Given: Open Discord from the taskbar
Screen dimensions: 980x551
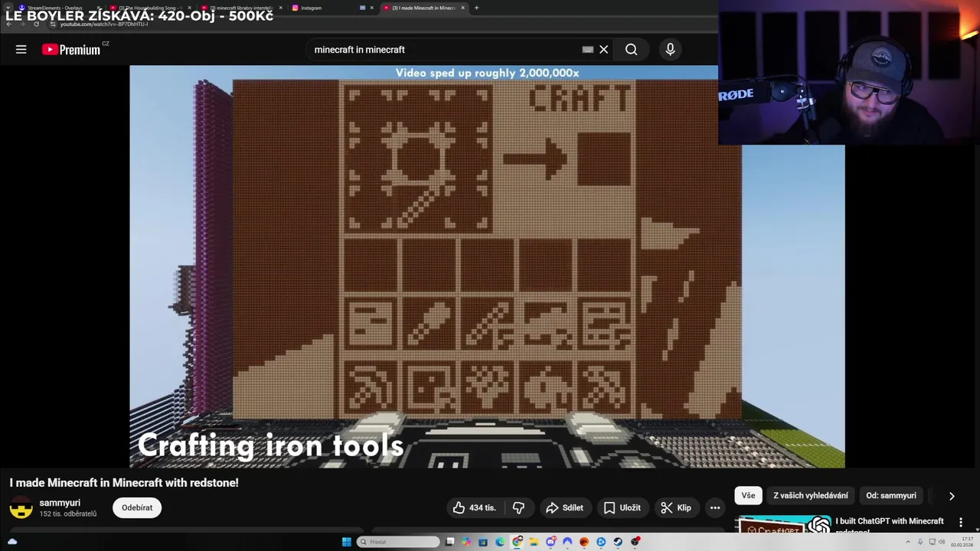Looking at the screenshot, I should coord(550,542).
